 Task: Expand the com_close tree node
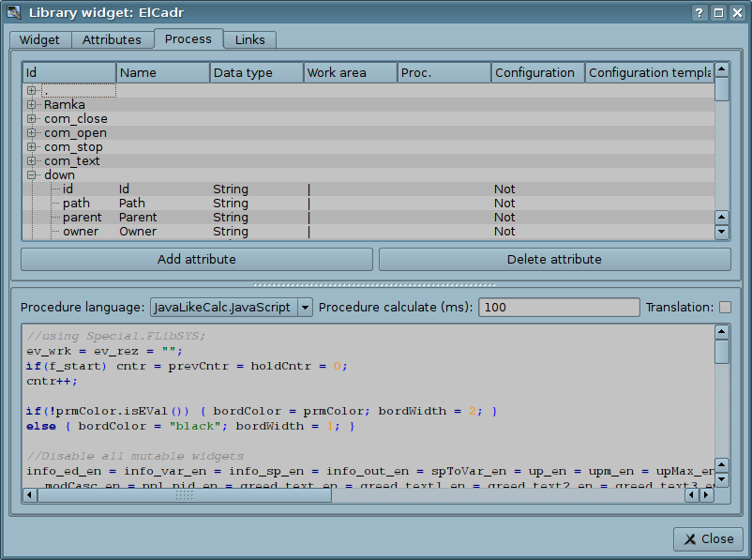point(31,119)
